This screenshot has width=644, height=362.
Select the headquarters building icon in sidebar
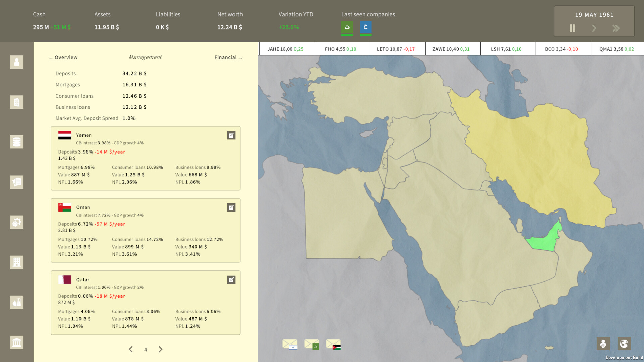pos(16,262)
